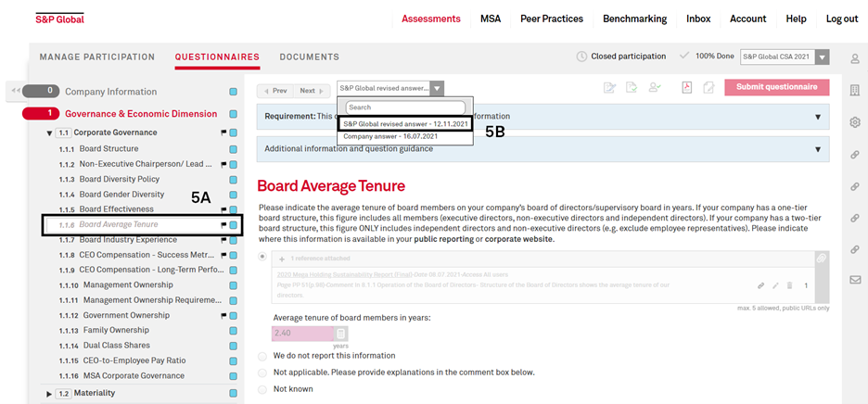Expand the 1.2 Materiality tree node
This screenshot has width=868, height=404.
(49, 394)
